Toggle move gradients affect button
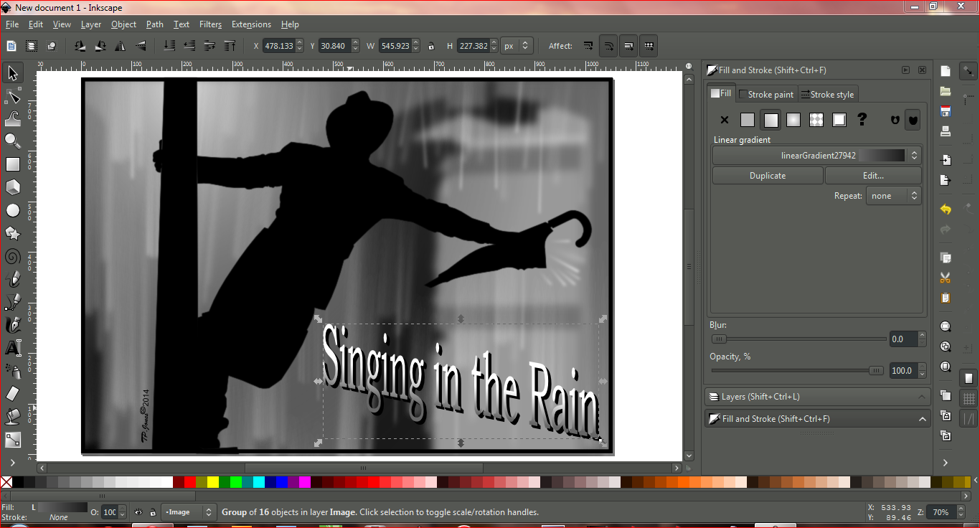Screen dimensions: 980x528 tap(628, 46)
